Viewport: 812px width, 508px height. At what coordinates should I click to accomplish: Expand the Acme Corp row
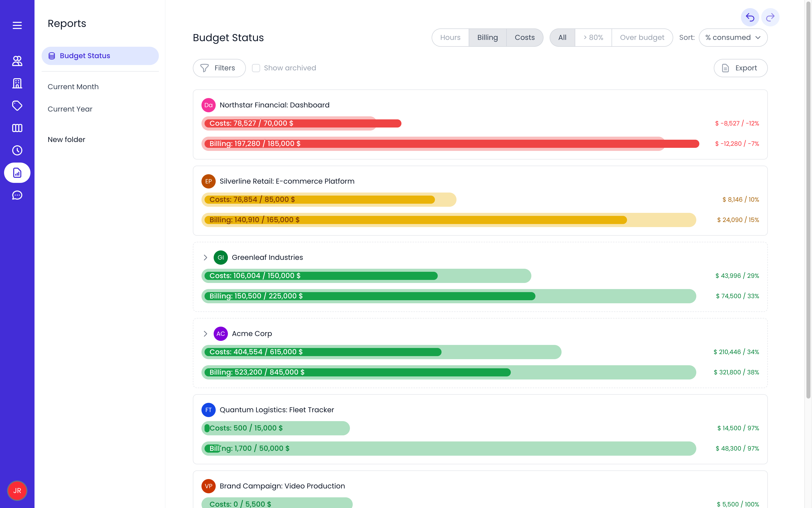205,334
